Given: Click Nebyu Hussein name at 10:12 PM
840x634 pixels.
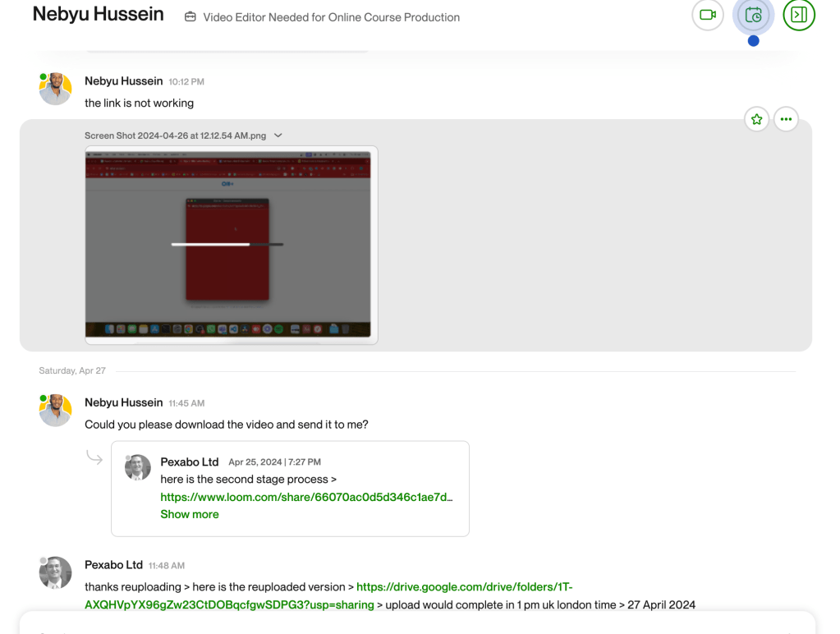Looking at the screenshot, I should pos(124,81).
